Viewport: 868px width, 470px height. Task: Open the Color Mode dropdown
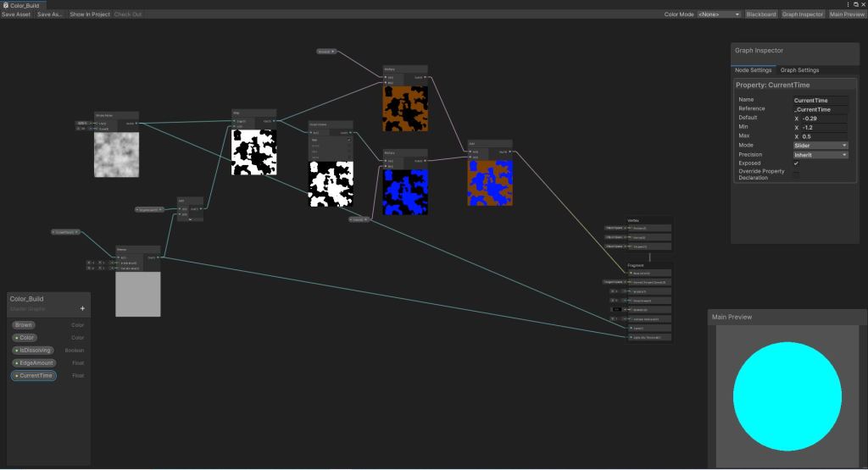point(719,14)
